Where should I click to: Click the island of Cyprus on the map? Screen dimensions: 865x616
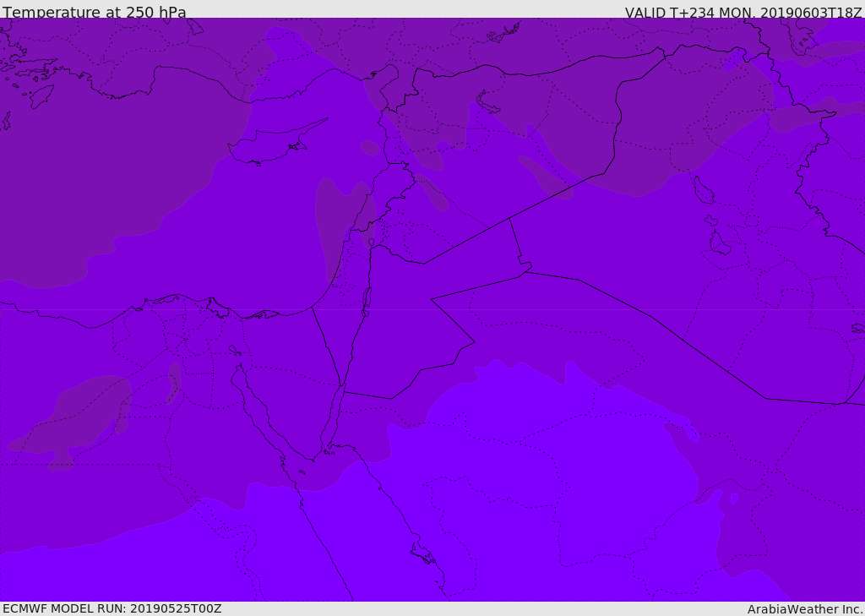270,144
